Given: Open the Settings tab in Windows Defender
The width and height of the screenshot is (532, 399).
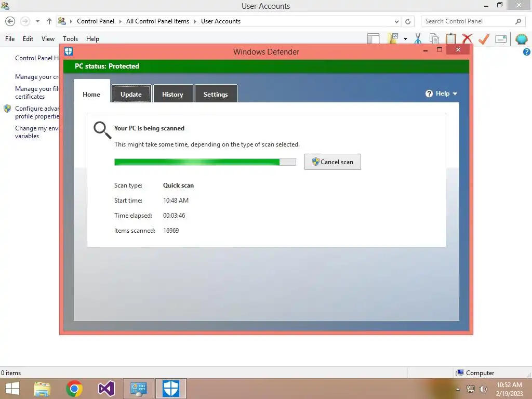Looking at the screenshot, I should (216, 94).
